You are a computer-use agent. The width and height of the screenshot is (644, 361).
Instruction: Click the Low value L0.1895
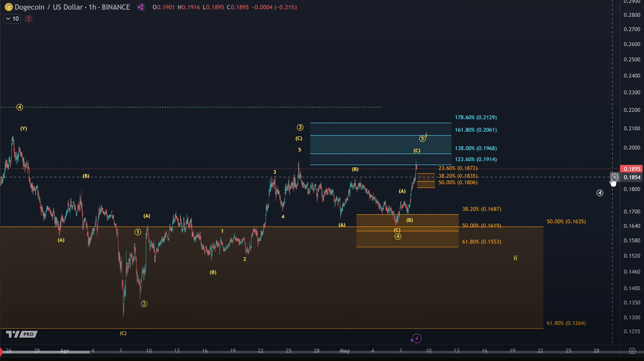(x=213, y=7)
